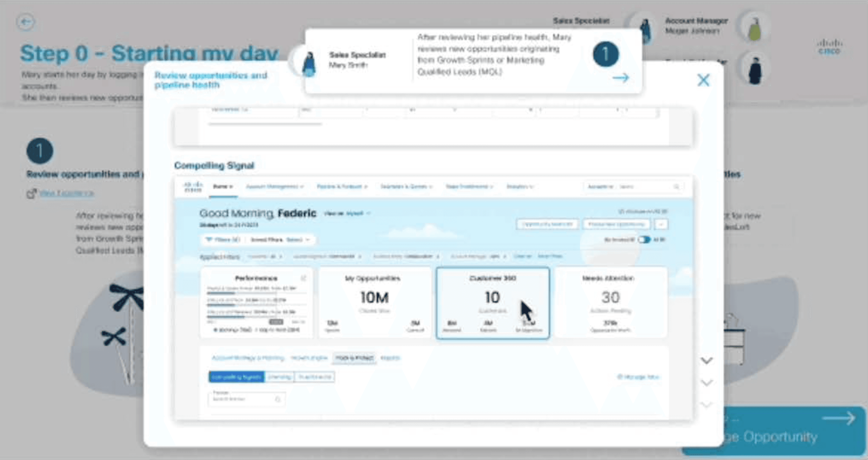868x460 pixels.
Task: Open the Performance card
Action: [x=256, y=302]
